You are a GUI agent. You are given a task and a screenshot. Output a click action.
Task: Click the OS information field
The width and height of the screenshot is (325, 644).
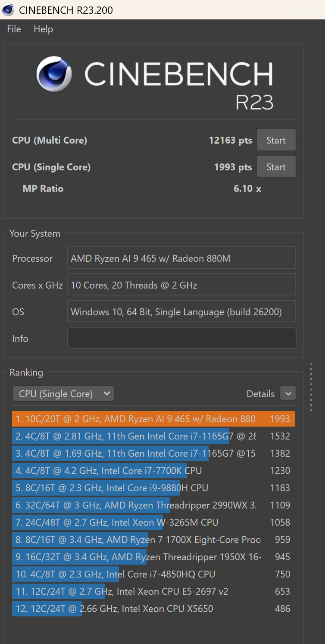[x=181, y=312]
